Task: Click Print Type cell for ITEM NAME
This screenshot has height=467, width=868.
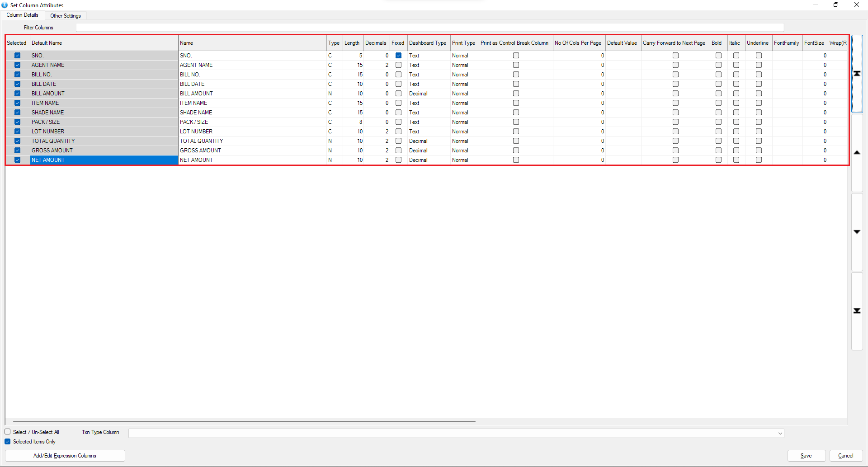Action: pyautogui.click(x=464, y=103)
